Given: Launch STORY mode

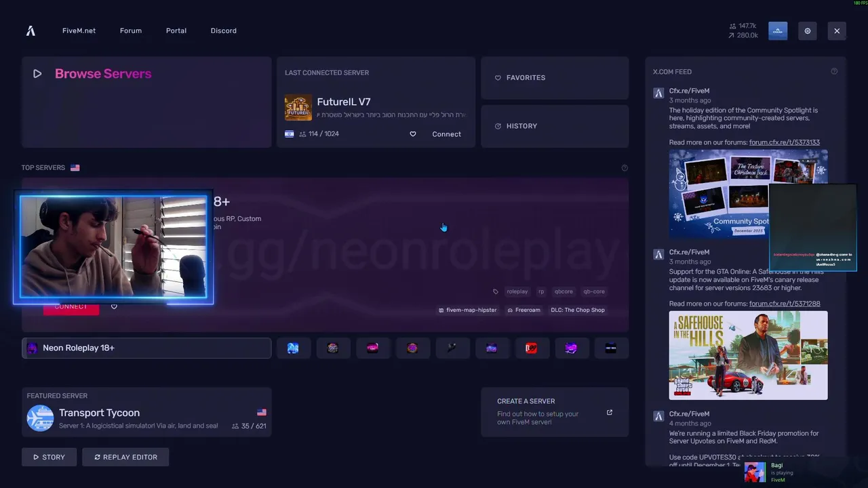Looking at the screenshot, I should pyautogui.click(x=49, y=457).
